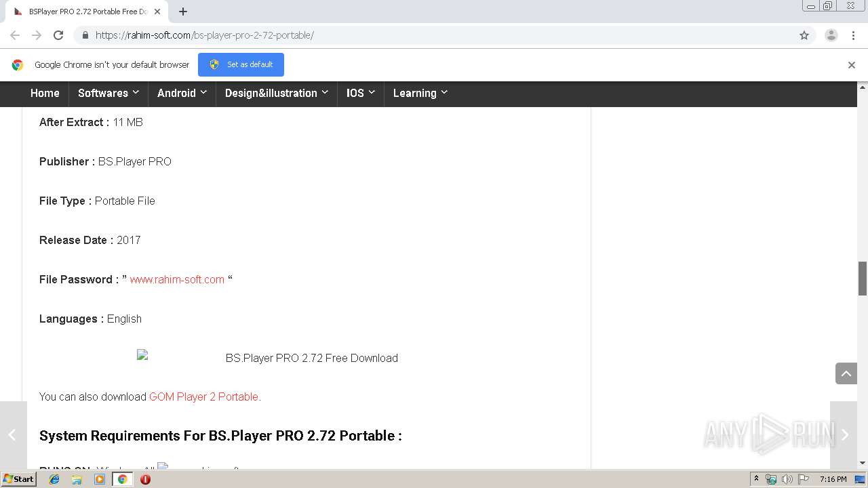Click the 'Release Date : 2017' text
The width and height of the screenshot is (868, 488).
click(x=90, y=240)
